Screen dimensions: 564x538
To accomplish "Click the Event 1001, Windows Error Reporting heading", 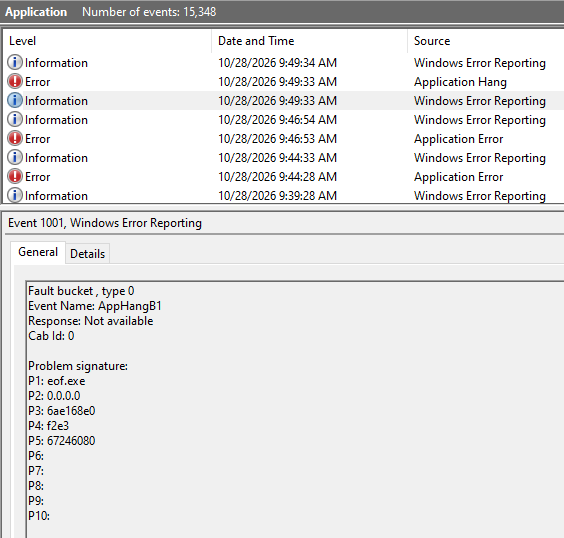I will click(105, 223).
